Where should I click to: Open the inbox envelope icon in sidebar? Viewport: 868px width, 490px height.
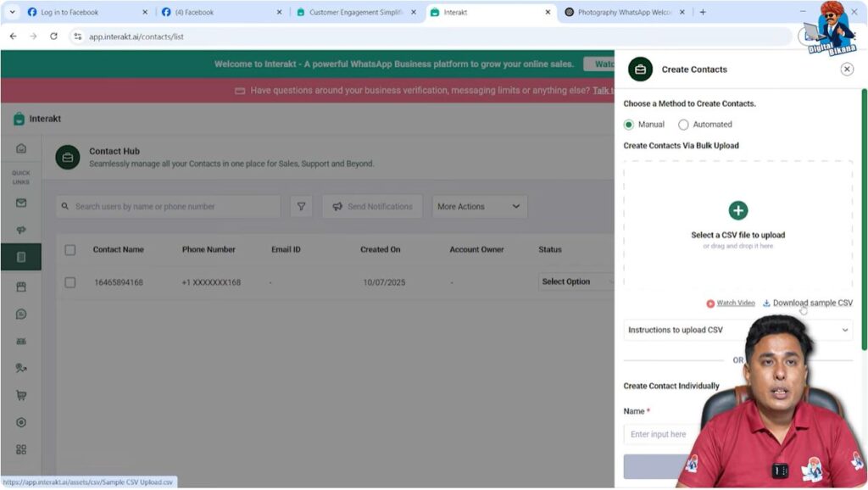click(21, 203)
